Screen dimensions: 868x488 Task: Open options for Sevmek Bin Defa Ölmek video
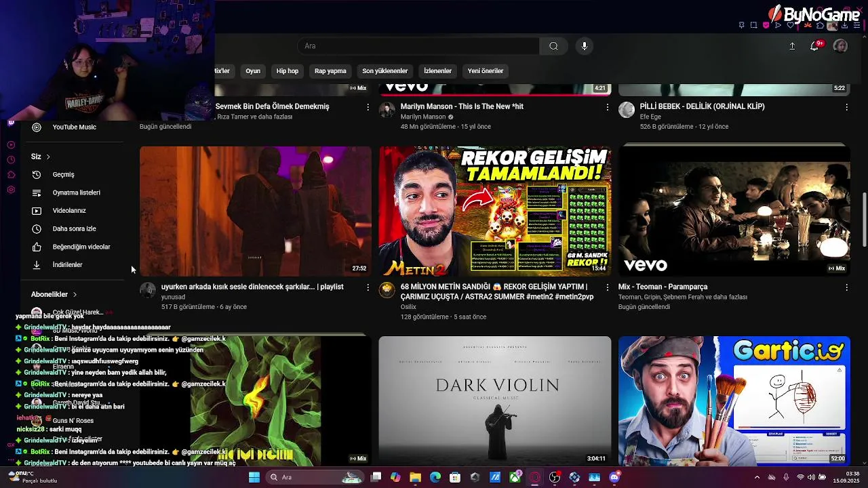[x=368, y=107]
